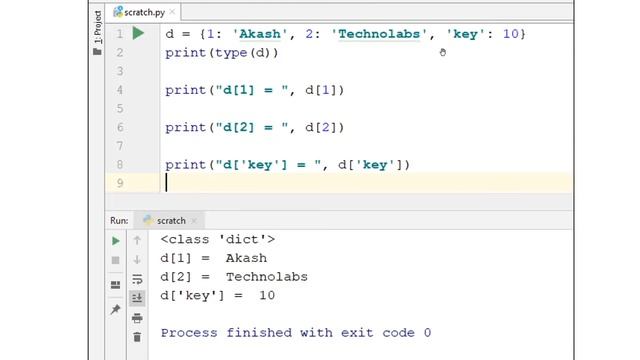This screenshot has height=360, width=640.
Task: Click output line d['key'] = 10
Action: point(218,296)
